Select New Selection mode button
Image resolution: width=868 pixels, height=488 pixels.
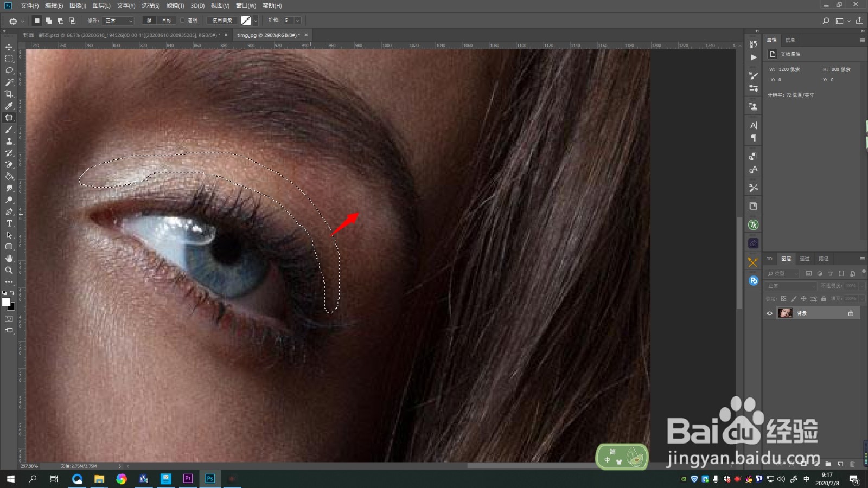37,21
